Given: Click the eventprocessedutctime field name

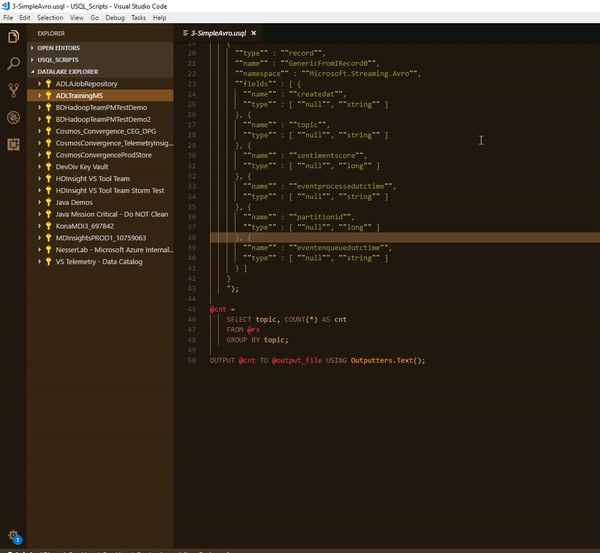Looking at the screenshot, I should coord(341,186).
